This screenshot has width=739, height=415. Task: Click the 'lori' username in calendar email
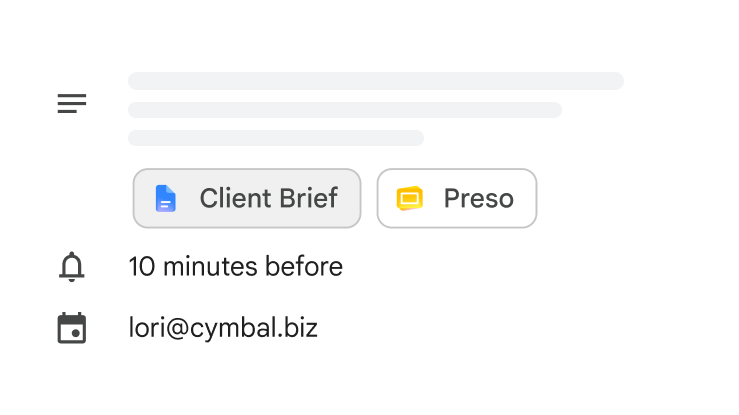147,327
